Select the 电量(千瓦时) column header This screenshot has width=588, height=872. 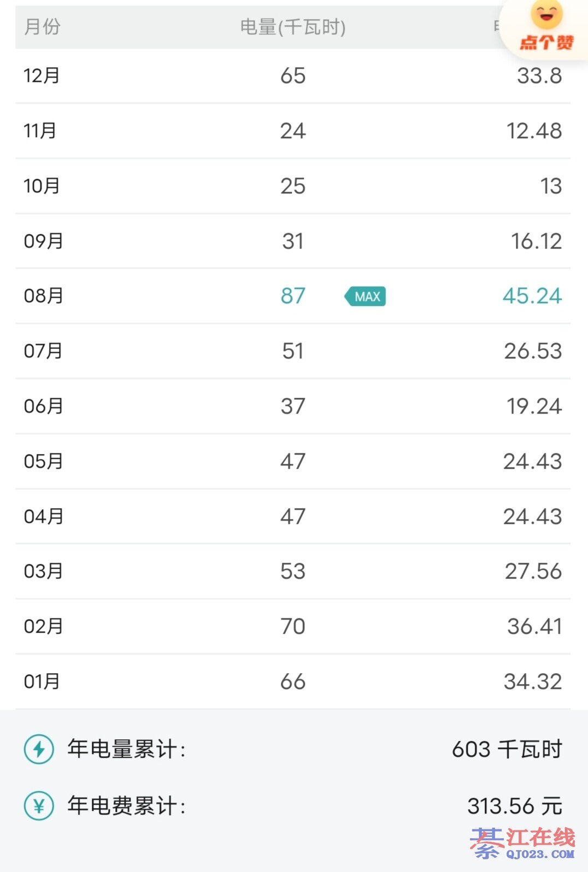coord(293,27)
